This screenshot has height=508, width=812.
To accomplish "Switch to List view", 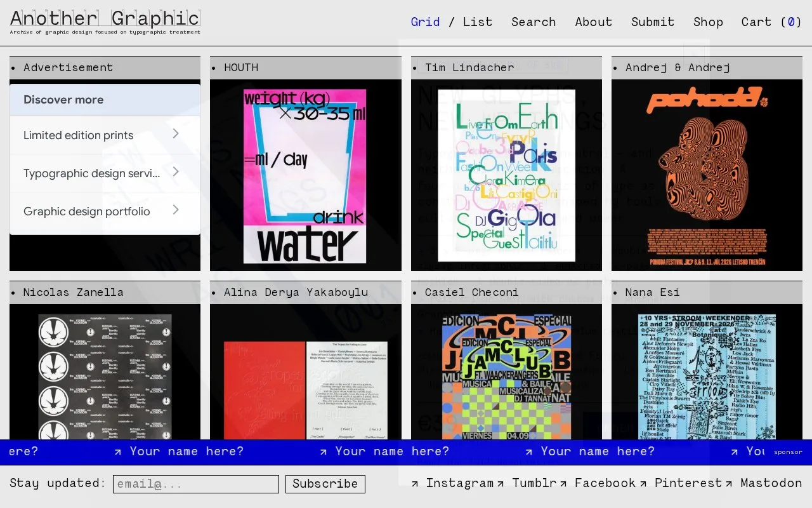I will coord(477,22).
